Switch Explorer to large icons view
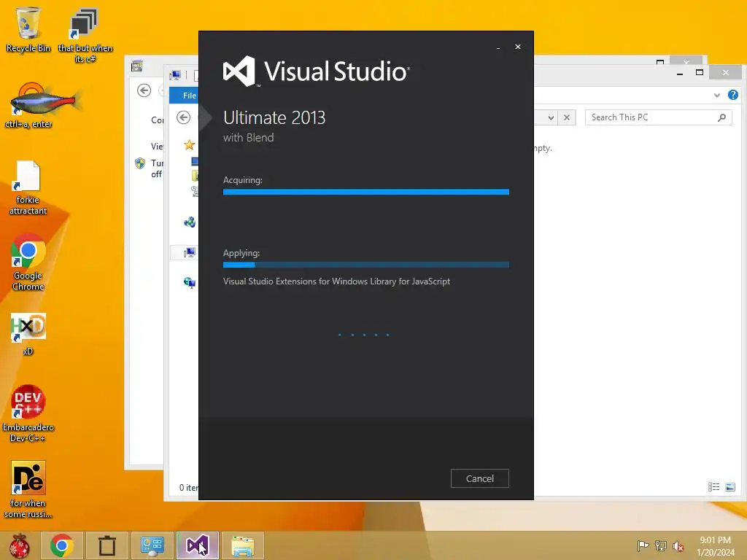The width and height of the screenshot is (747, 560). pyautogui.click(x=729, y=486)
